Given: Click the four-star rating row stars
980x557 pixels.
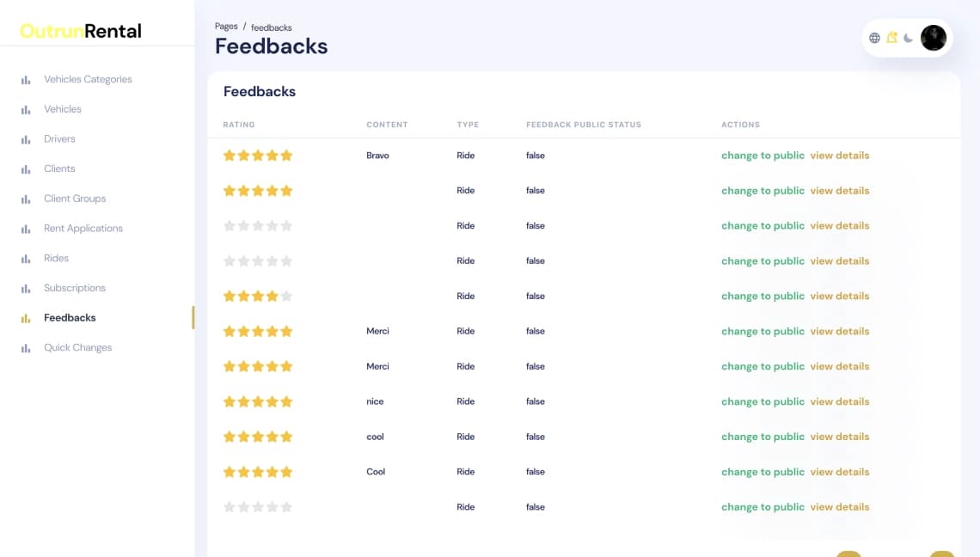Looking at the screenshot, I should click(x=258, y=297).
